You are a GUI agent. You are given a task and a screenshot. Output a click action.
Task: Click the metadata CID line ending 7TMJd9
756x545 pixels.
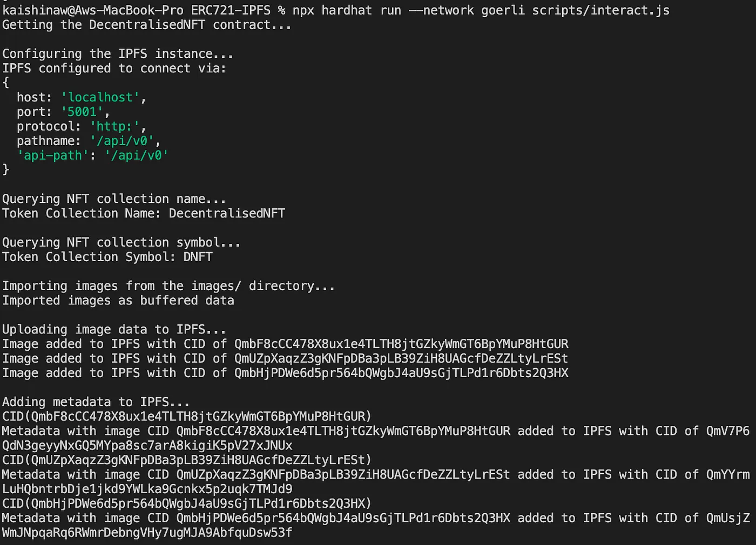coord(147,489)
